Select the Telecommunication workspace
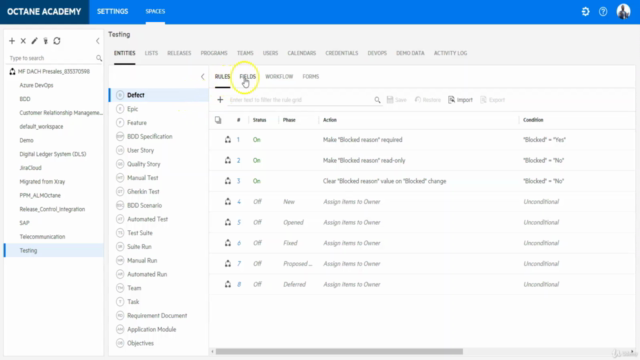 (42, 237)
